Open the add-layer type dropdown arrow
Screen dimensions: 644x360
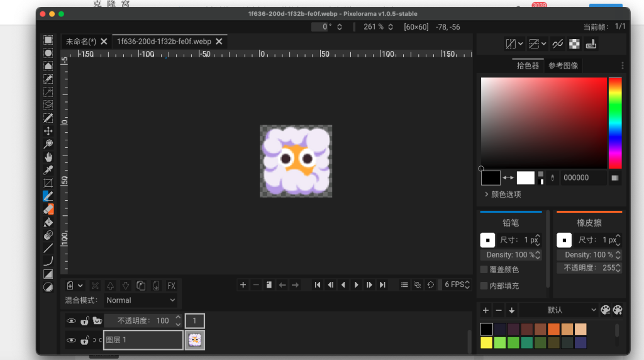(80, 286)
